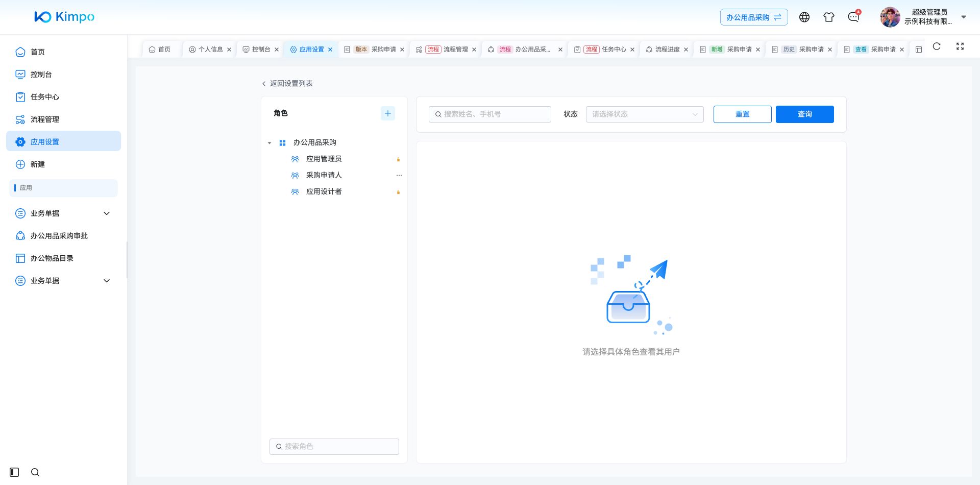Focus the 搜索姓名、手机号 search field
Screen dimensions: 980x485
pyautogui.click(x=490, y=114)
